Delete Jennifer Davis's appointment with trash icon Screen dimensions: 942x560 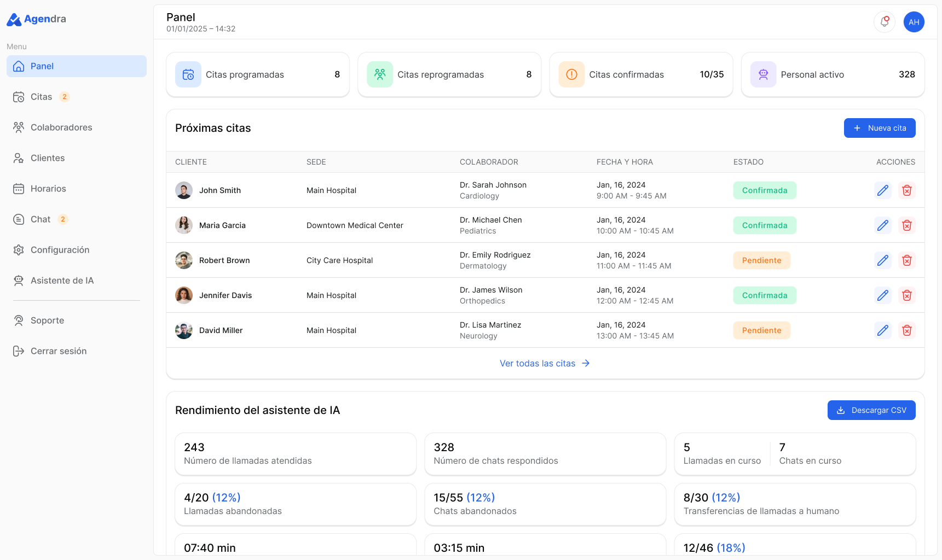pyautogui.click(x=907, y=295)
